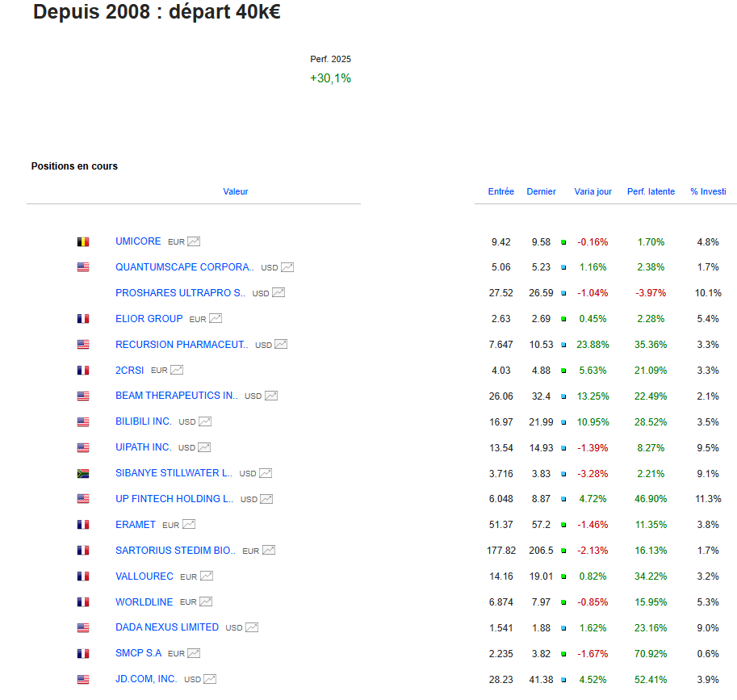Open the chart icon beside VALLOUREC
The height and width of the screenshot is (700, 737).
(207, 576)
